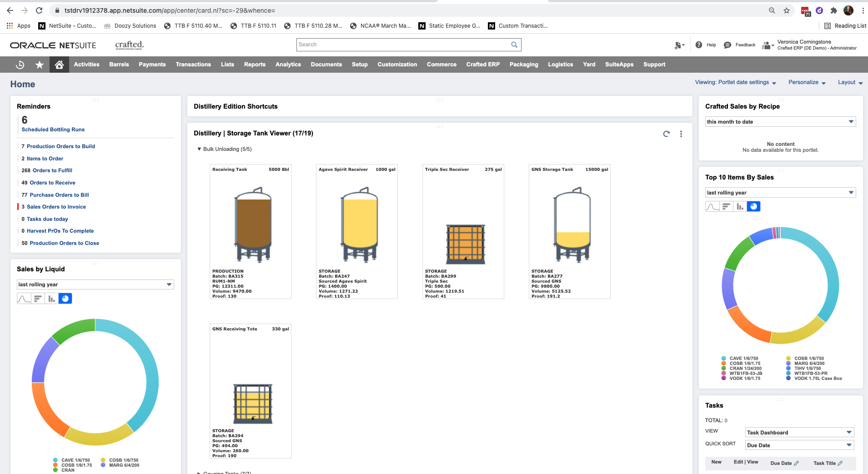Open the Crafted ERP menu
Image resolution: width=868 pixels, height=474 pixels.
482,65
